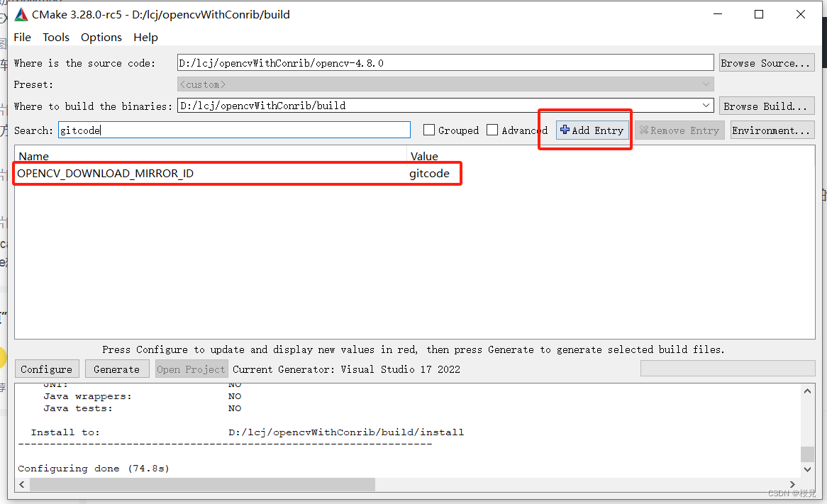Viewport: 827px width, 504px height.
Task: Click the Name column header
Action: coord(34,156)
